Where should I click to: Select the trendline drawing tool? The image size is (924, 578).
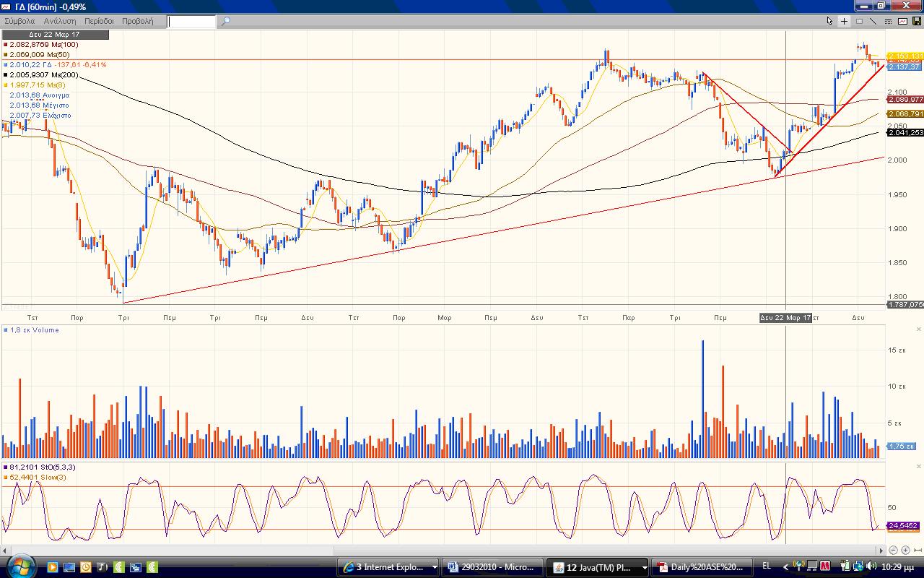(873, 21)
